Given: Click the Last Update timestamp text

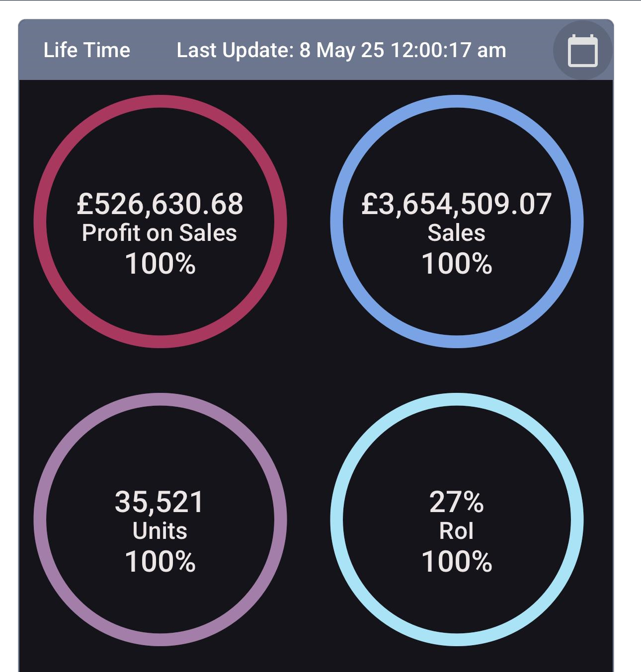Looking at the screenshot, I should coord(341,50).
